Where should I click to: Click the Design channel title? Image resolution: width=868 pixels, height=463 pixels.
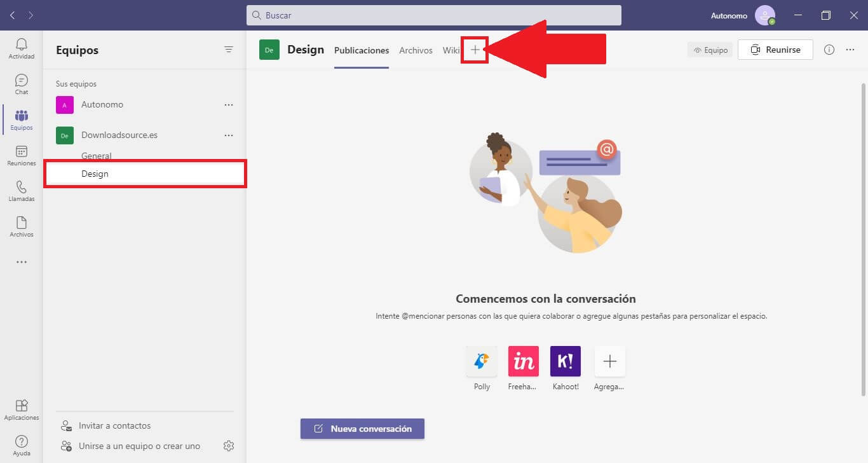(x=306, y=50)
